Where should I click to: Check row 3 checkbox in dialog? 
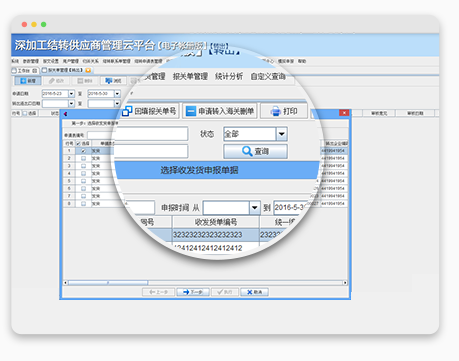point(83,166)
